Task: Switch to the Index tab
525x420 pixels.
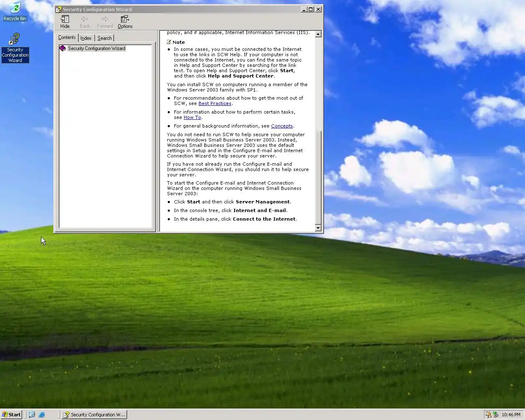Action: [86, 38]
